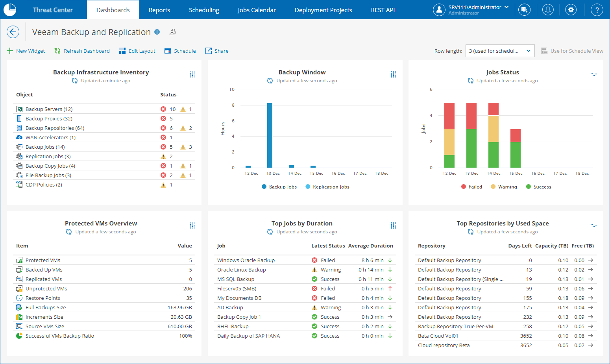
Task: Click the arrow for Cloud repository Beta
Action: tap(591, 345)
